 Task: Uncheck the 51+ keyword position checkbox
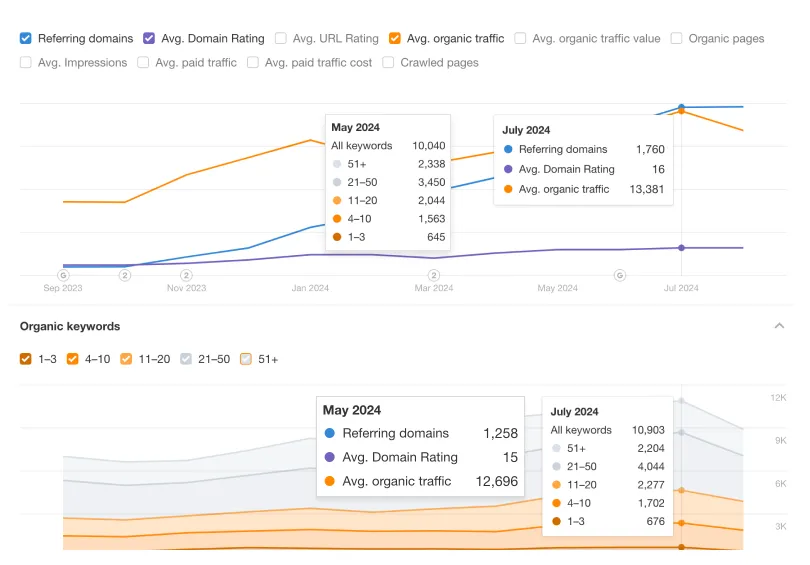coord(246,359)
